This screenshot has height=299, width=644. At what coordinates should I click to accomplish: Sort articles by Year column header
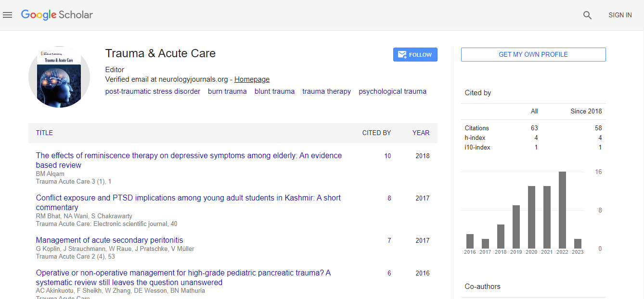(421, 133)
